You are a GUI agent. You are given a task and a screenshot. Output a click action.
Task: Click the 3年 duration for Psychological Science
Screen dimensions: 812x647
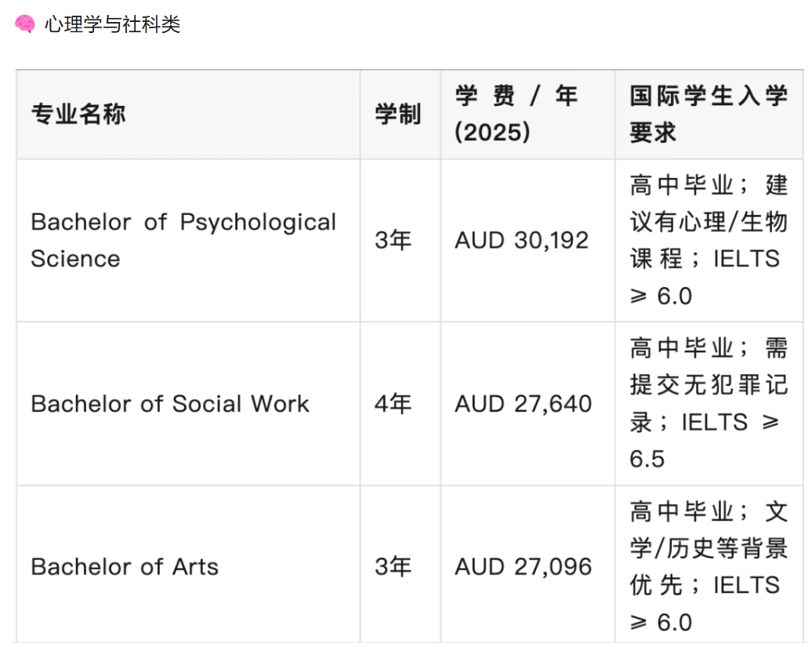(x=393, y=240)
